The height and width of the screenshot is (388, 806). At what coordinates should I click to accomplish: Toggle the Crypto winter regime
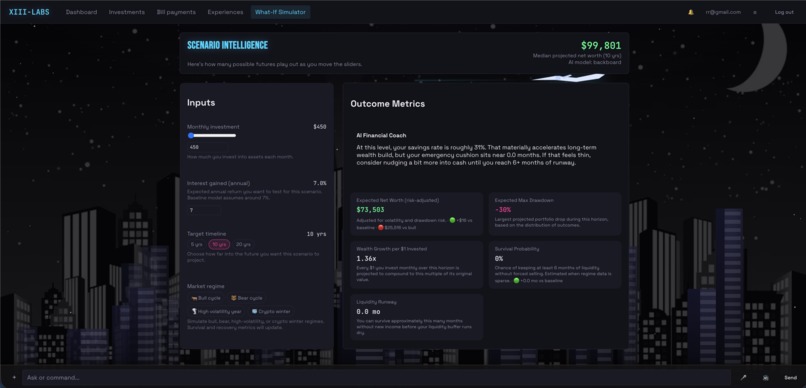271,311
